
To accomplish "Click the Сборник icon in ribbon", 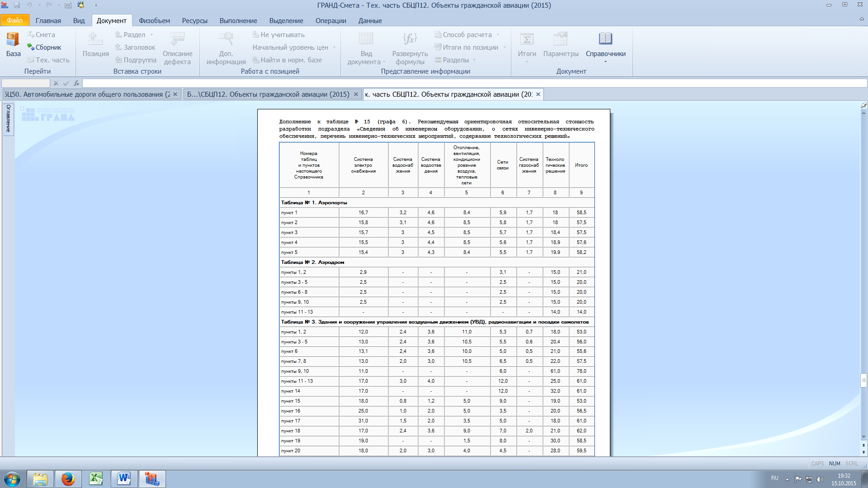I will (31, 47).
